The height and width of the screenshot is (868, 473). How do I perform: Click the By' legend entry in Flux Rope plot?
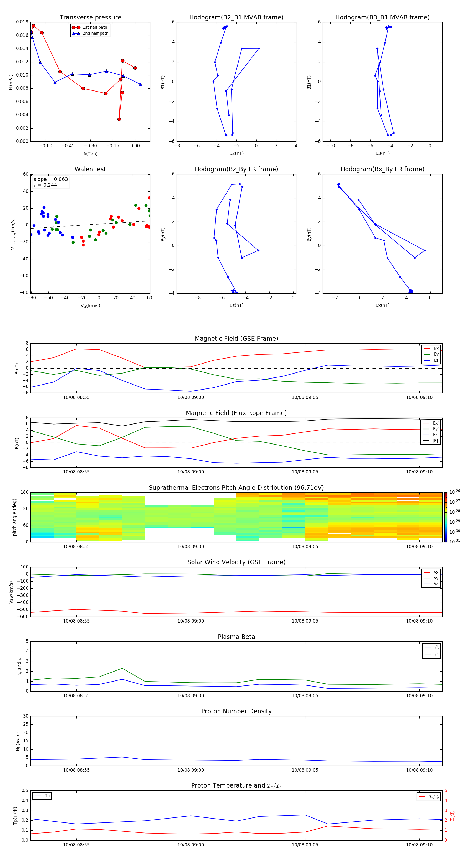click(x=431, y=429)
